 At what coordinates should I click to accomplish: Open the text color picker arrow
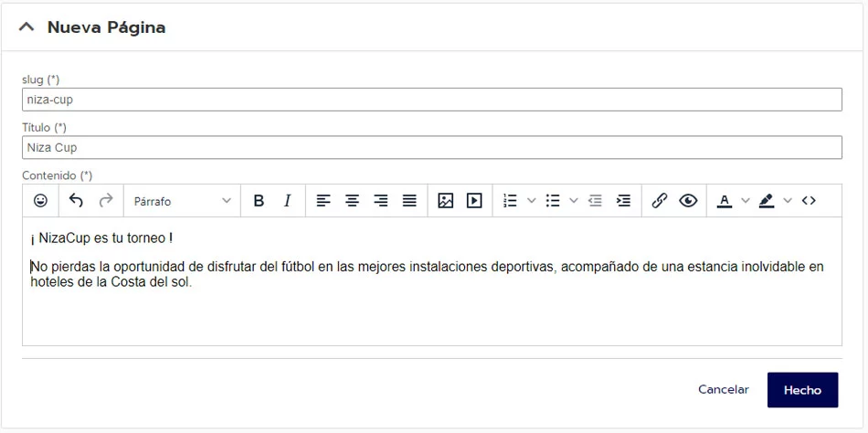745,201
